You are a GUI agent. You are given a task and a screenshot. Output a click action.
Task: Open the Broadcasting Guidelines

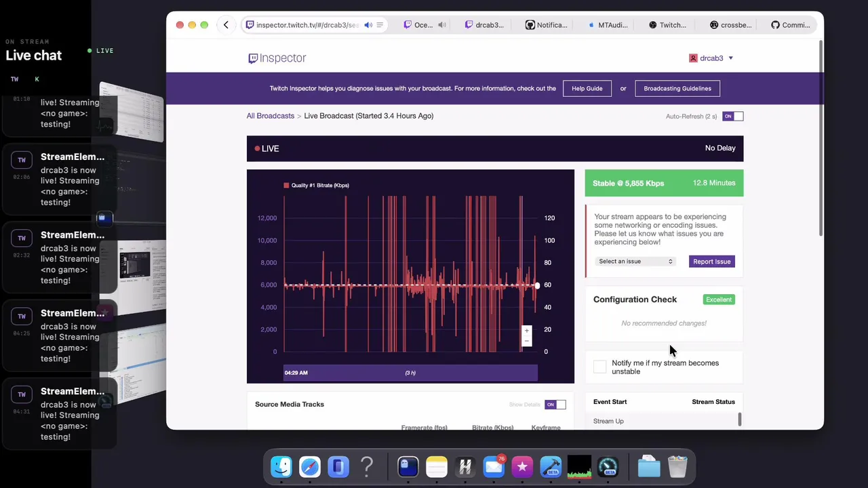click(x=677, y=88)
